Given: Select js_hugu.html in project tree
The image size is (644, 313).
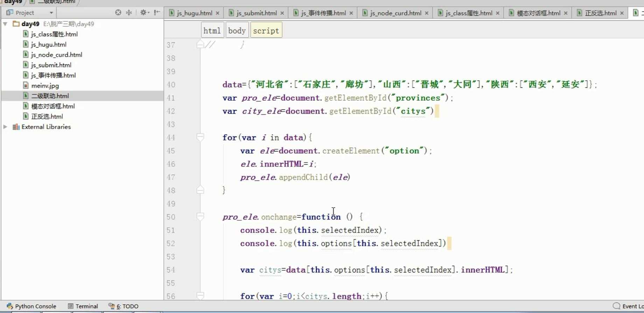Looking at the screenshot, I should (49, 44).
